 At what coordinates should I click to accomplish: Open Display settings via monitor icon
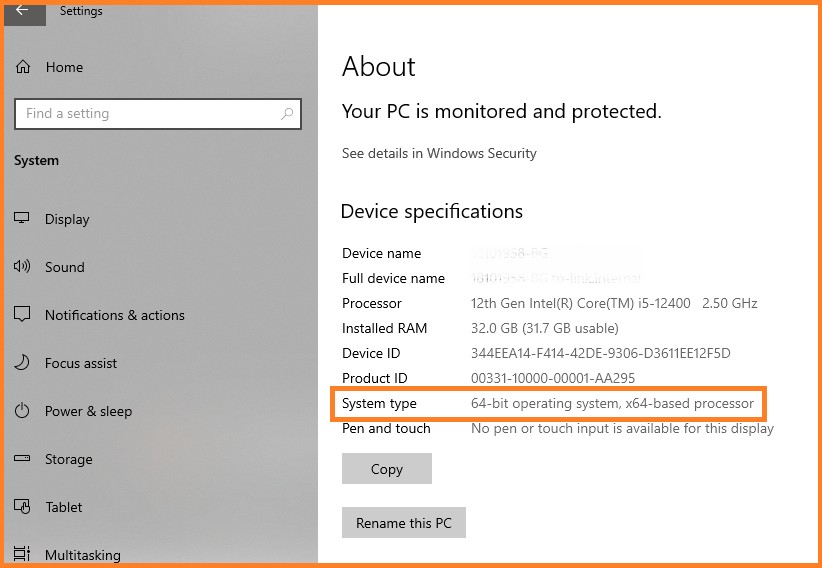tap(23, 219)
